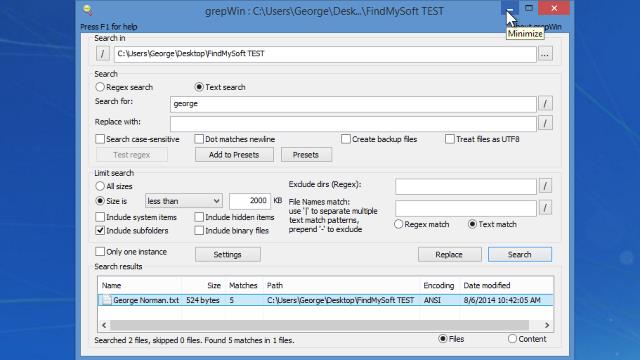Viewport: 640px width, 360px height.
Task: Enable Search case-sensitive checkbox
Action: tap(100, 139)
